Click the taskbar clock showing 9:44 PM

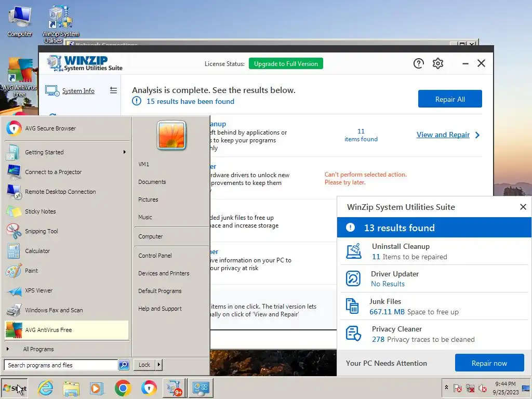[x=506, y=388]
